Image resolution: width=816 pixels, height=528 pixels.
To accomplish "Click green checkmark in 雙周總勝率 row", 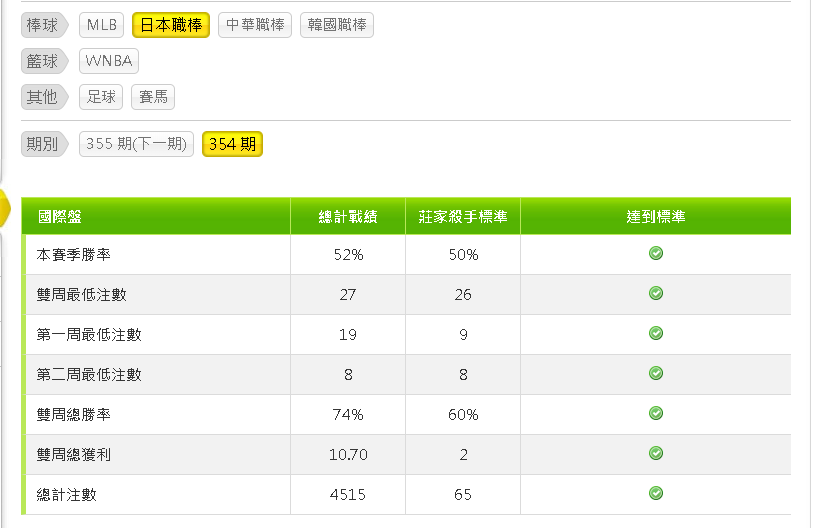I will pyautogui.click(x=656, y=414).
